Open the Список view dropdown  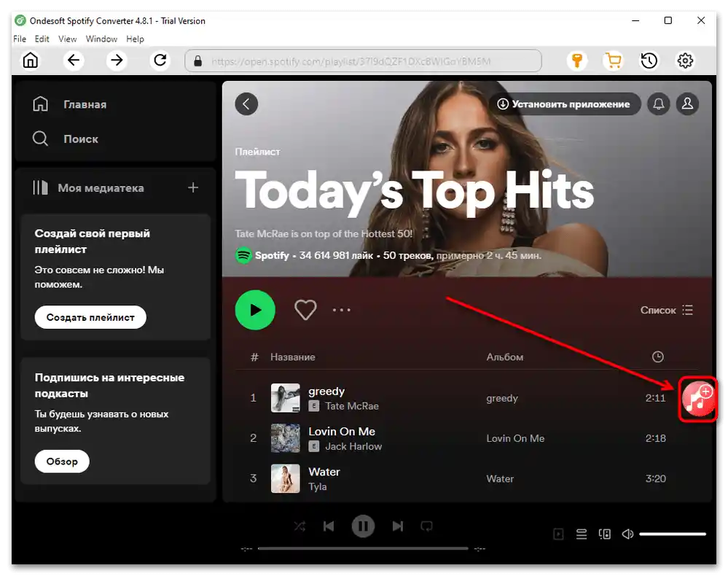667,311
